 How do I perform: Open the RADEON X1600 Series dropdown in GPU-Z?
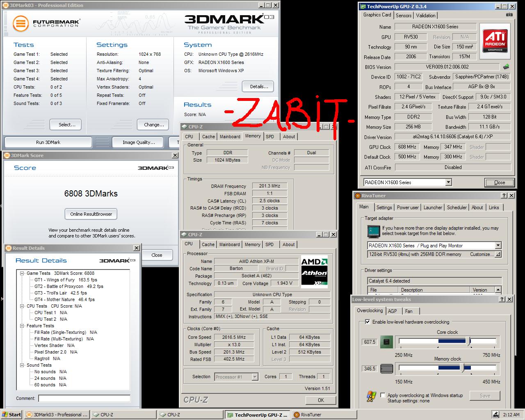[448, 183]
